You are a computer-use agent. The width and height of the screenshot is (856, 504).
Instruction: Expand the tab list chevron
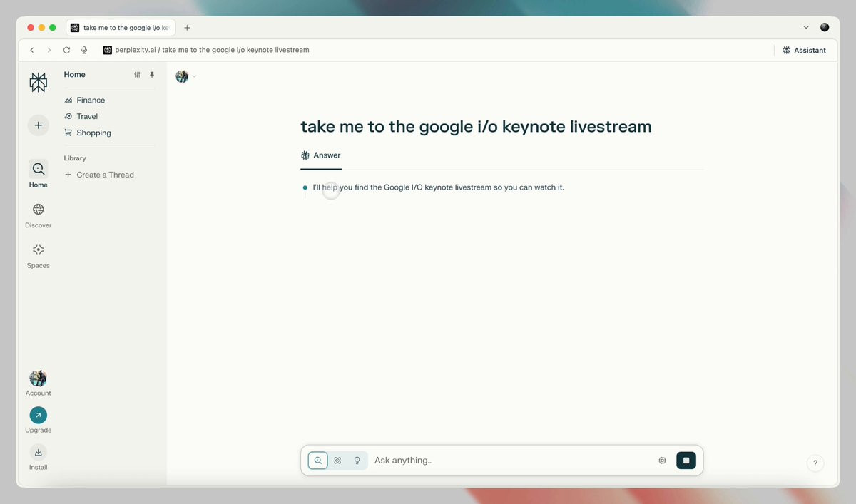point(806,28)
